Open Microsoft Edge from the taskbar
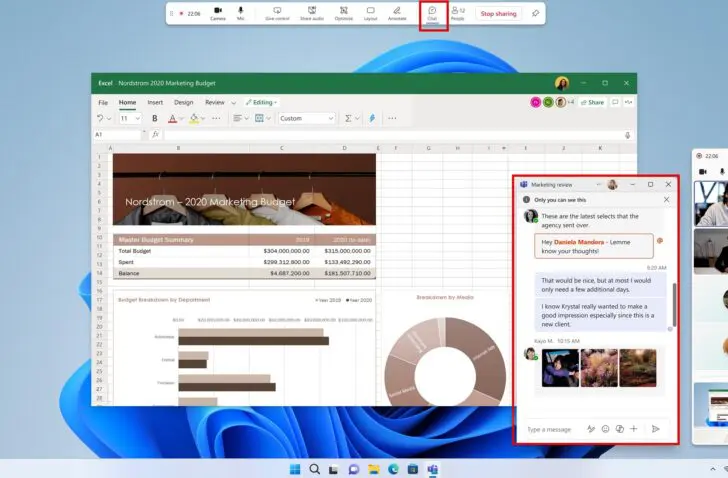 tap(393, 469)
